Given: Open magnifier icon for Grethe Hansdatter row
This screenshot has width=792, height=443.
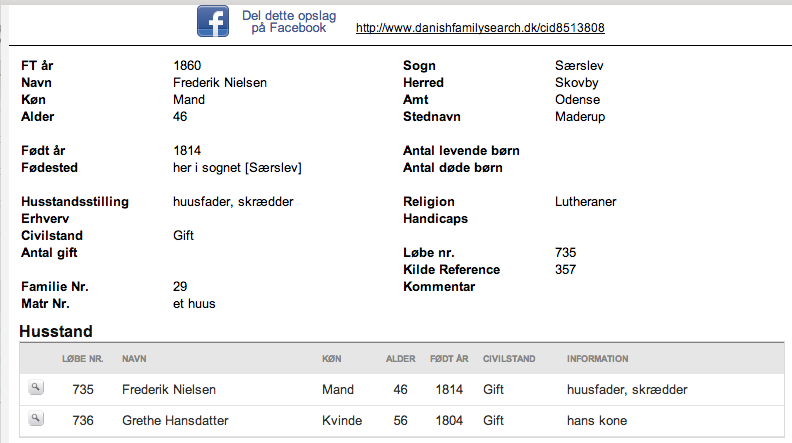Looking at the screenshot, I should click(x=35, y=418).
